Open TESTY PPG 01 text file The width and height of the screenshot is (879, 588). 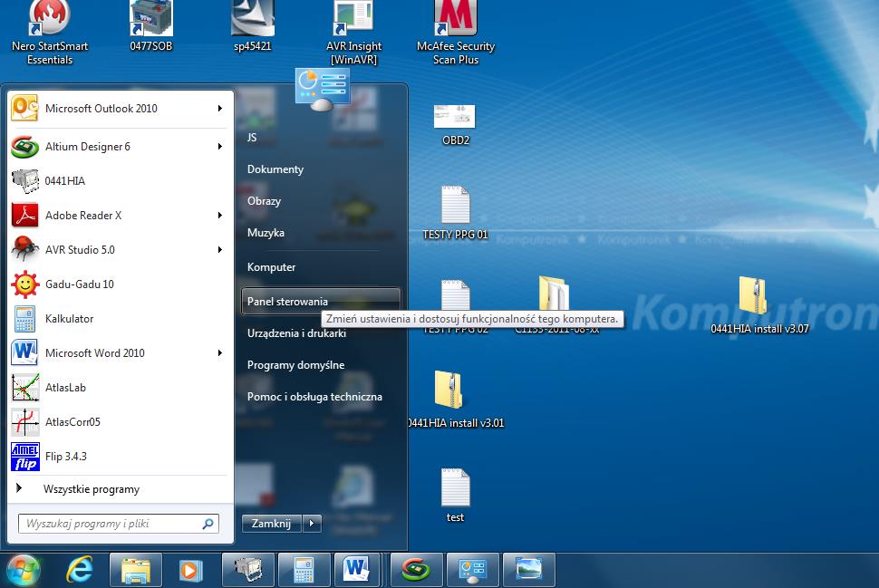[x=455, y=213]
